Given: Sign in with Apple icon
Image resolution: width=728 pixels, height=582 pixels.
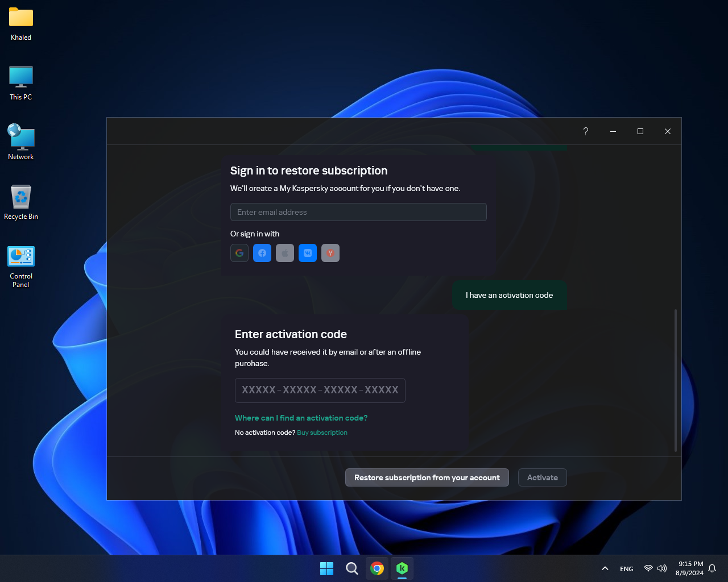Looking at the screenshot, I should 285,253.
